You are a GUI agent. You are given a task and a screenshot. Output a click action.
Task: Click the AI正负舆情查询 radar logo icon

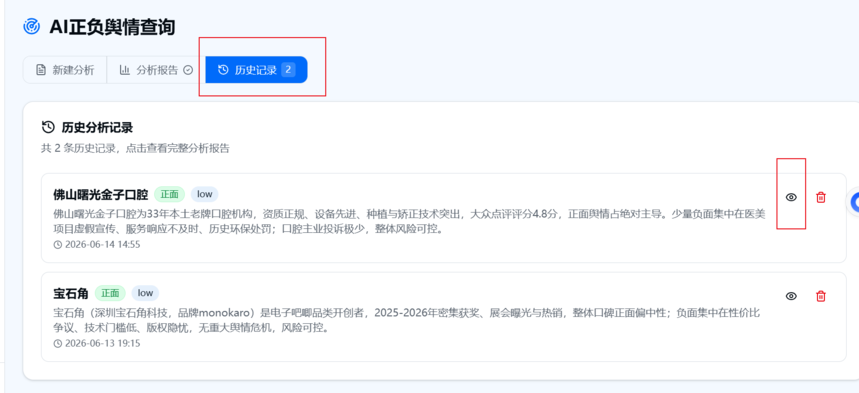32,26
